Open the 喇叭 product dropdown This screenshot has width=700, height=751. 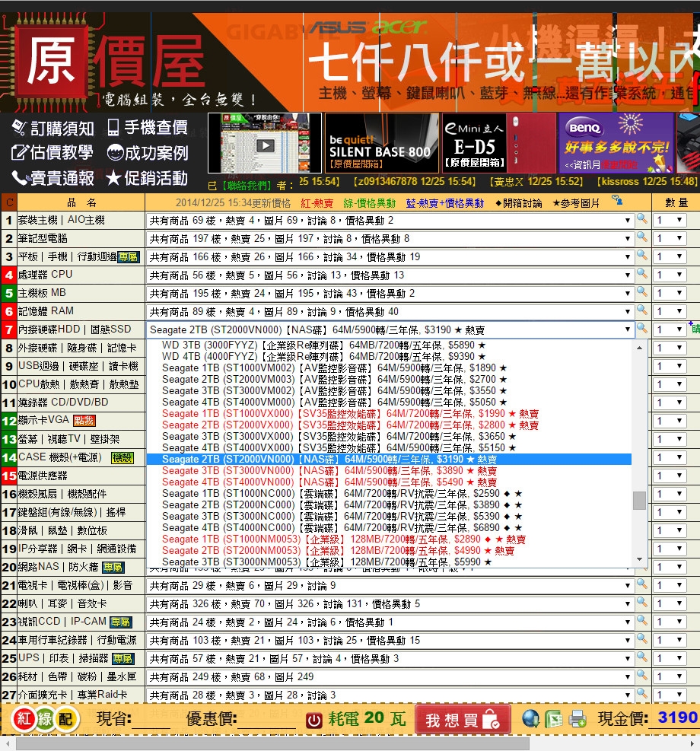tap(390, 603)
